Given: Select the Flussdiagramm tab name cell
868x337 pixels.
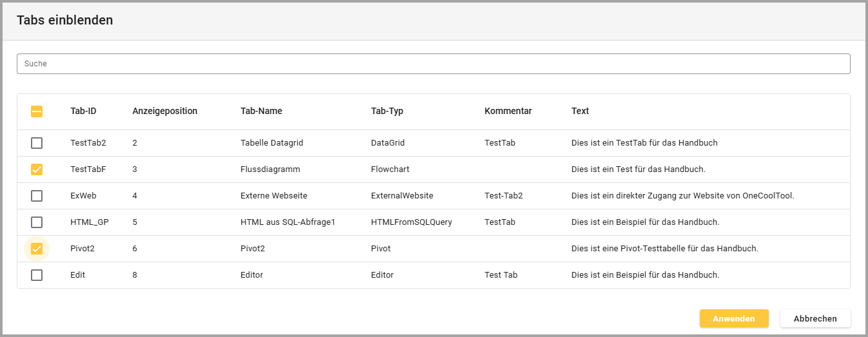Looking at the screenshot, I should [270, 169].
